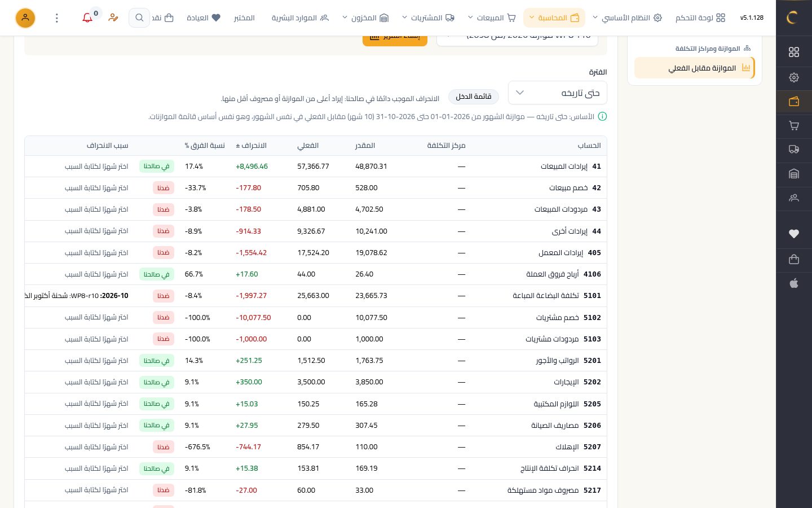Select the wallet accounting icon in the sidebar

pyautogui.click(x=794, y=102)
